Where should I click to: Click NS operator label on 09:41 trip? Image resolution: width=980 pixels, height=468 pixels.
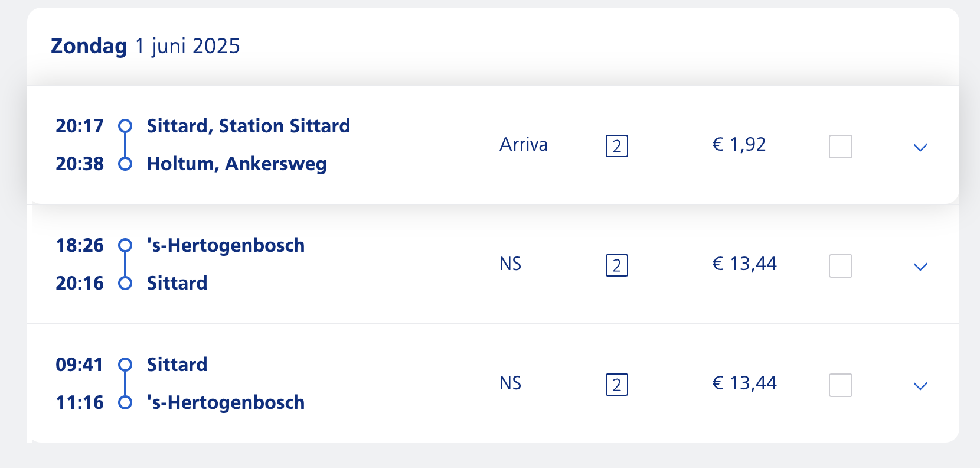click(x=510, y=383)
